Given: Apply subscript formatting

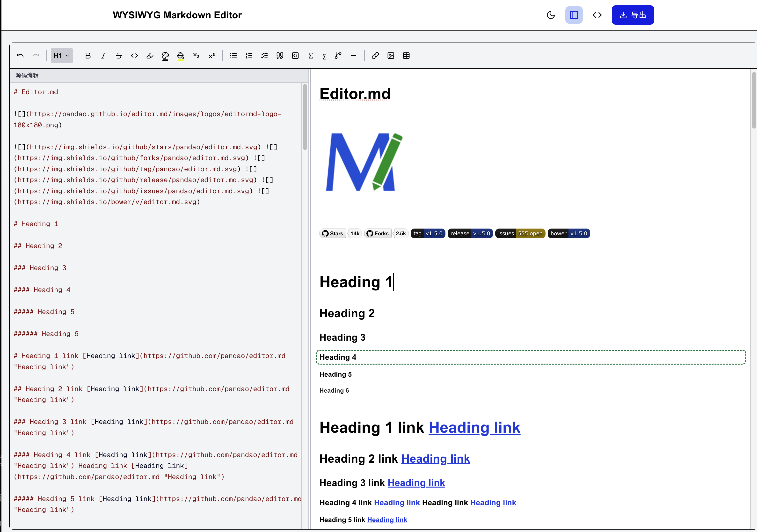Looking at the screenshot, I should coord(196,56).
